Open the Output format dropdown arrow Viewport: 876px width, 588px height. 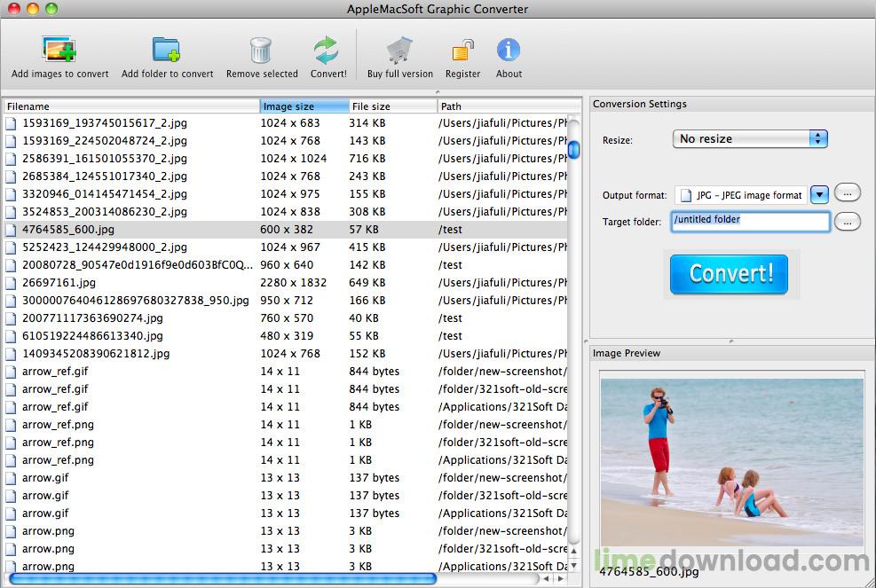[x=818, y=195]
